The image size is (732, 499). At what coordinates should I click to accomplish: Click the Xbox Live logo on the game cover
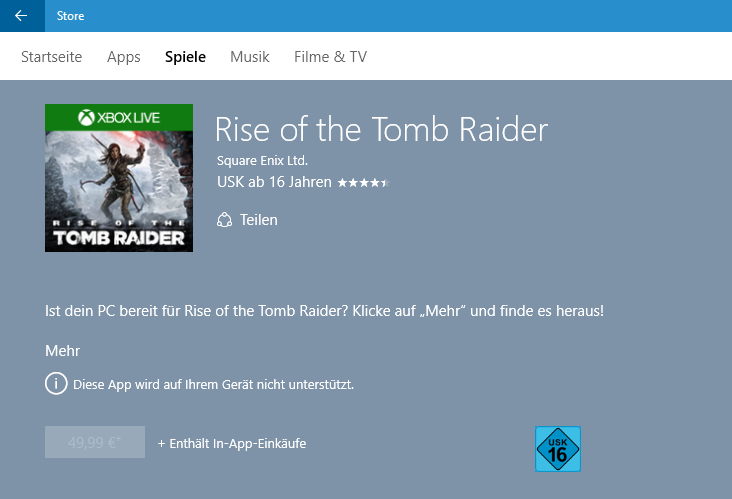pos(119,118)
